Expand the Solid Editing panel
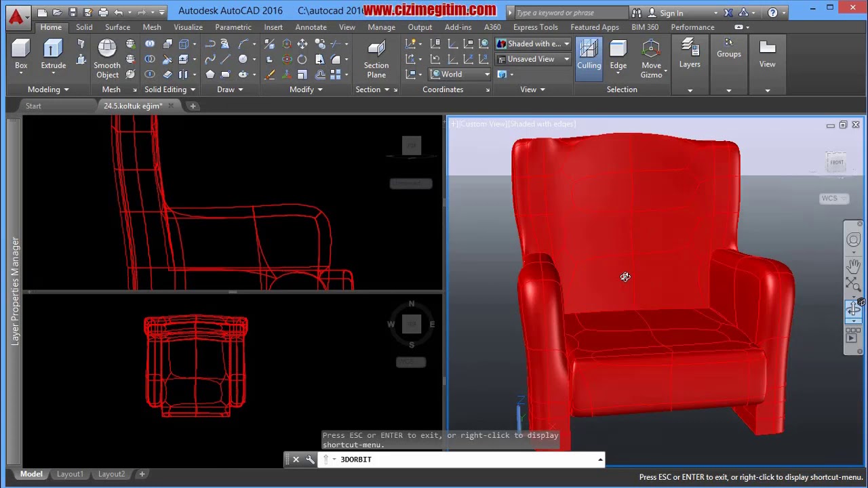Viewport: 868px width, 488px height. click(x=170, y=89)
